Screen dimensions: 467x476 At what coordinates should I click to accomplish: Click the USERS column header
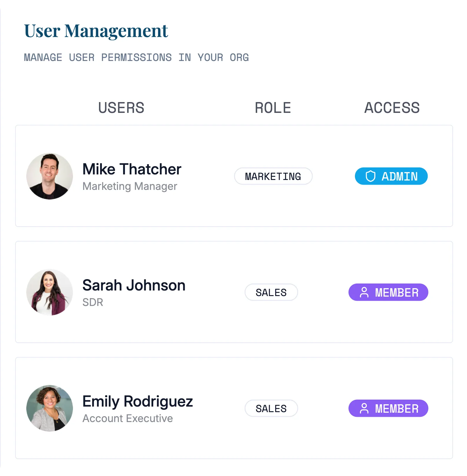[121, 108]
